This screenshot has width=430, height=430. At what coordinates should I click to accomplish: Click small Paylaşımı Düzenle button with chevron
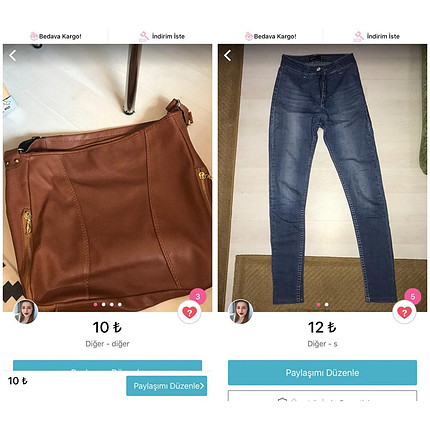coord(167,386)
